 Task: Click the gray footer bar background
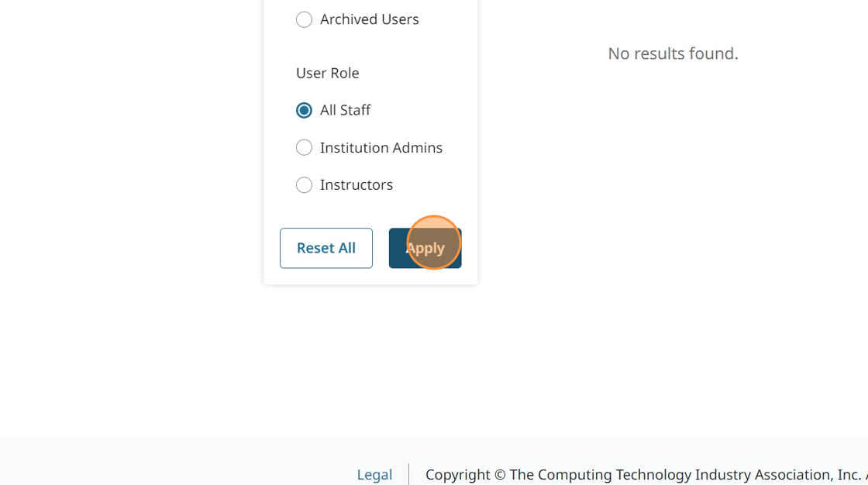[155, 461]
